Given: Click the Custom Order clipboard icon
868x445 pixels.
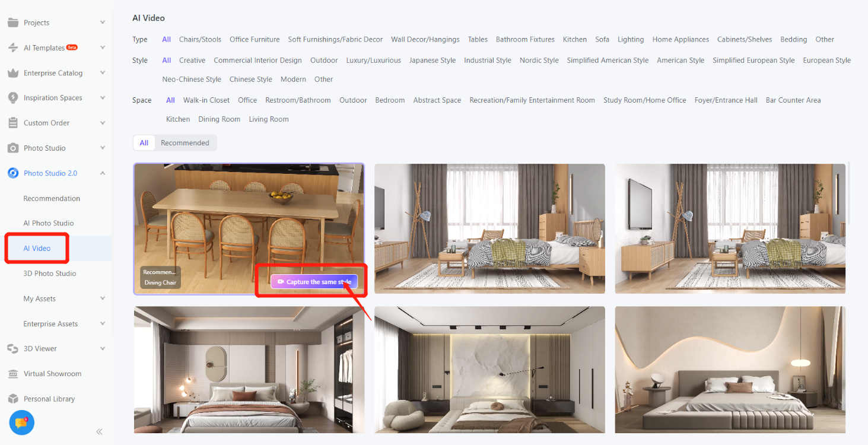Looking at the screenshot, I should pyautogui.click(x=13, y=123).
